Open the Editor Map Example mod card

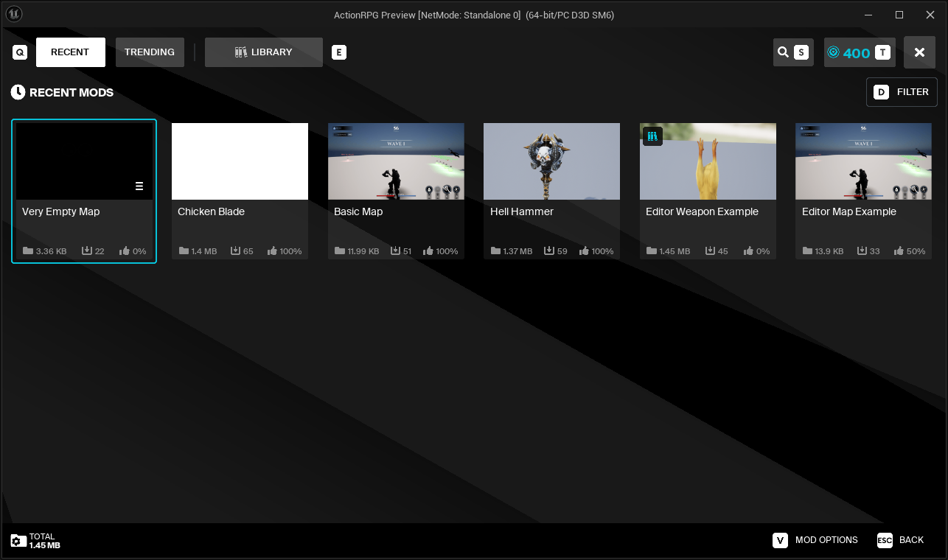(x=863, y=191)
